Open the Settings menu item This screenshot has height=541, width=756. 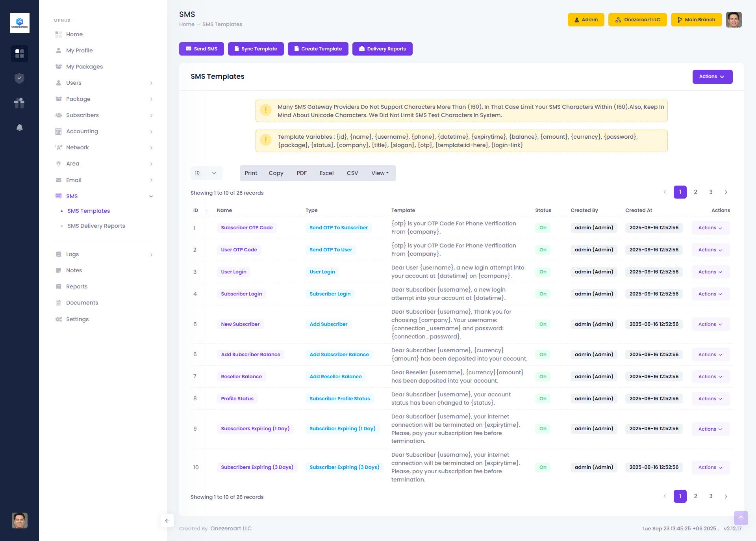point(77,319)
